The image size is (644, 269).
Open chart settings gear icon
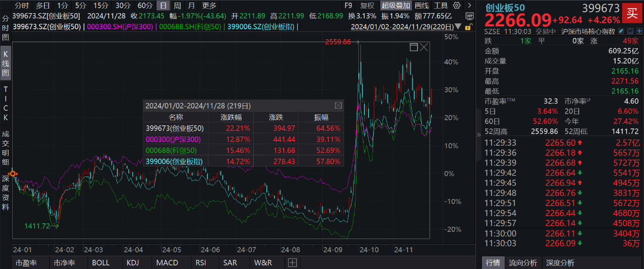click(x=456, y=6)
